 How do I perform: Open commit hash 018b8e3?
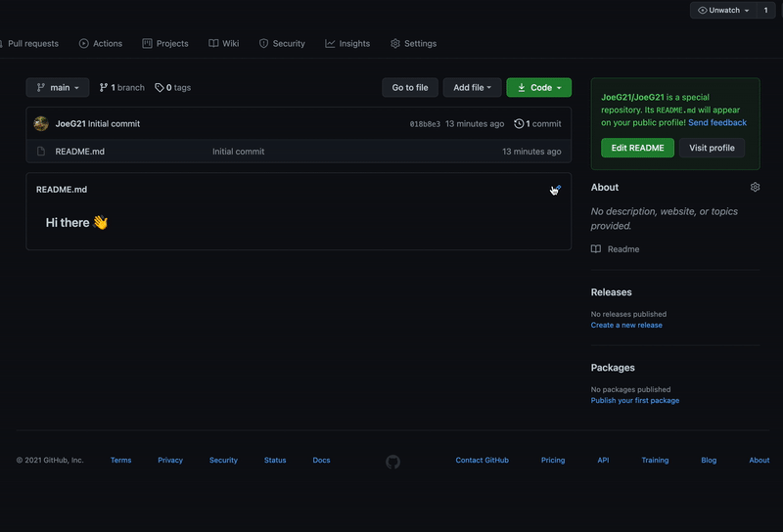click(425, 124)
